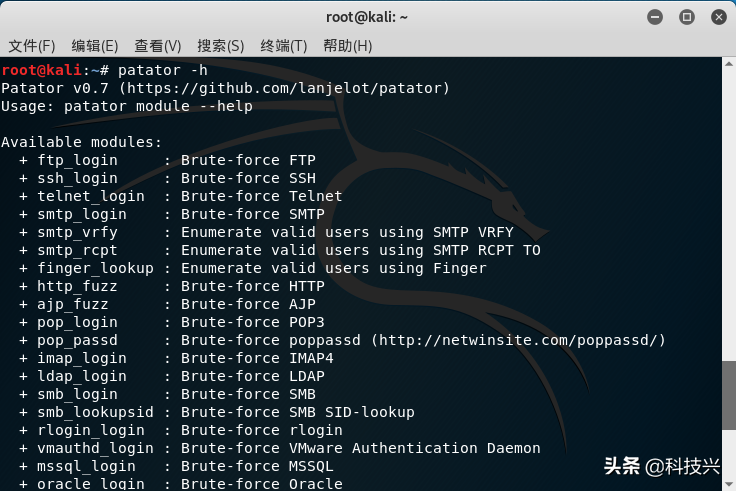This screenshot has width=736, height=491.
Task: Click the root@kali window title bar
Action: (x=367, y=16)
